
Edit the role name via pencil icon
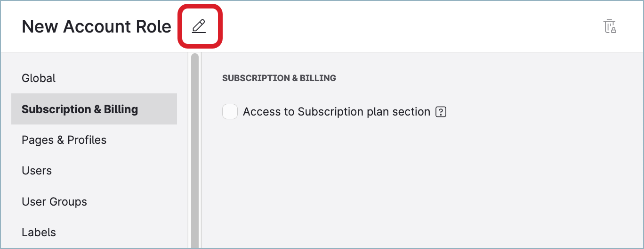199,26
